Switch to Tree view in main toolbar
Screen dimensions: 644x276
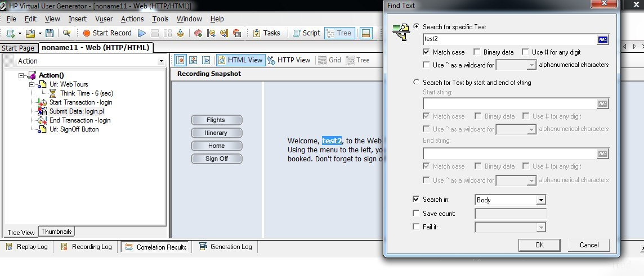(339, 33)
